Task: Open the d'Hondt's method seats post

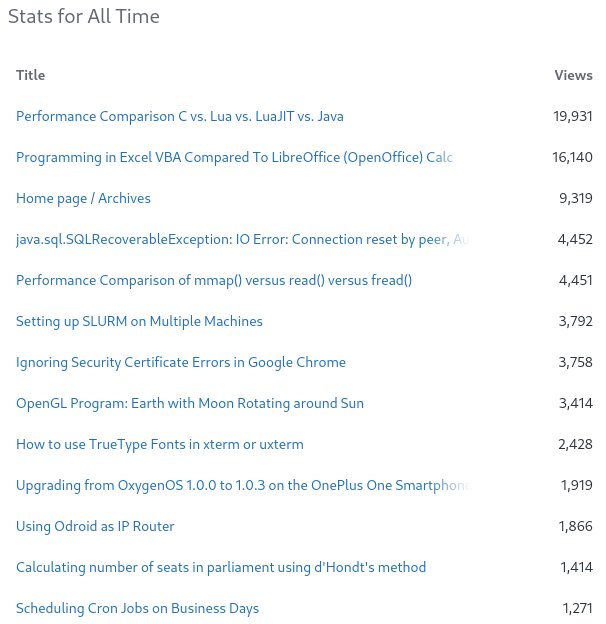Action: pyautogui.click(x=221, y=567)
